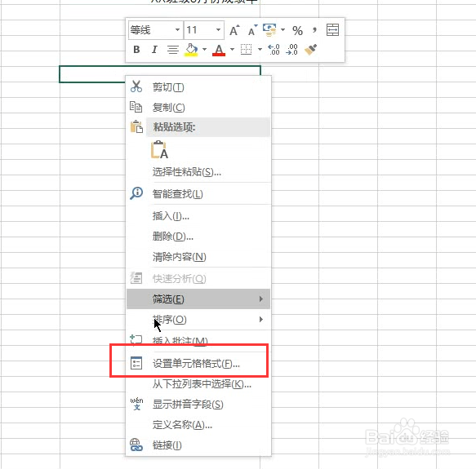This screenshot has height=469, width=476.
Task: Choose 智能查找(L) smart lookup
Action: point(198,193)
